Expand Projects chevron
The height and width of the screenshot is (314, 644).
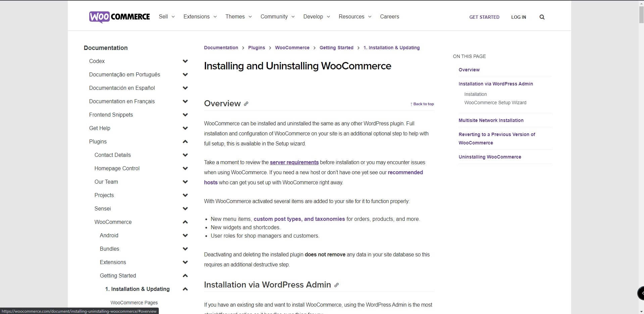[185, 195]
